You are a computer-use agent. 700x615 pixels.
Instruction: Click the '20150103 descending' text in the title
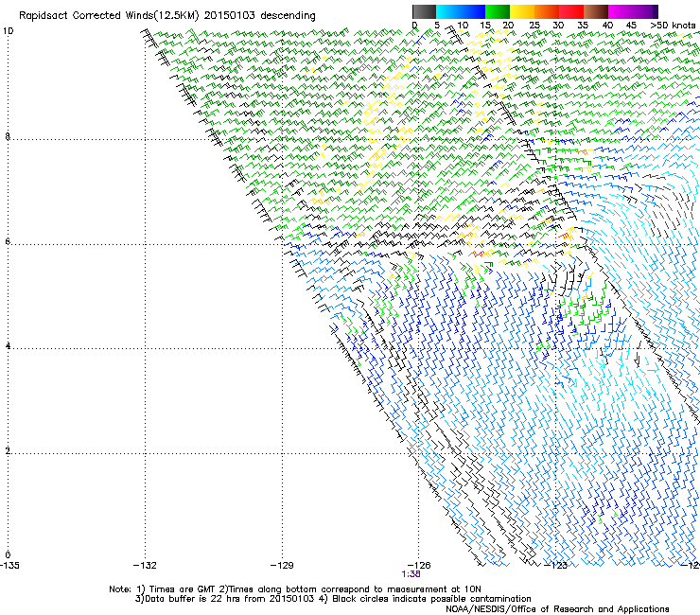tap(260, 16)
